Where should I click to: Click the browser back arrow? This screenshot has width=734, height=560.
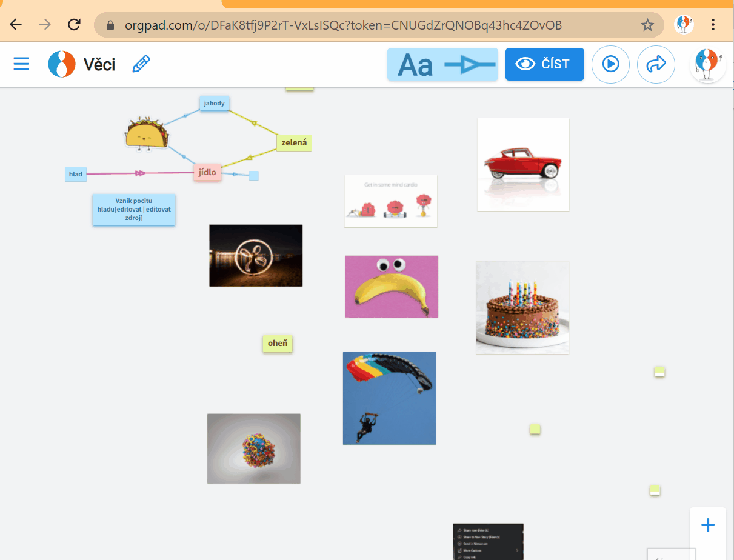16,25
